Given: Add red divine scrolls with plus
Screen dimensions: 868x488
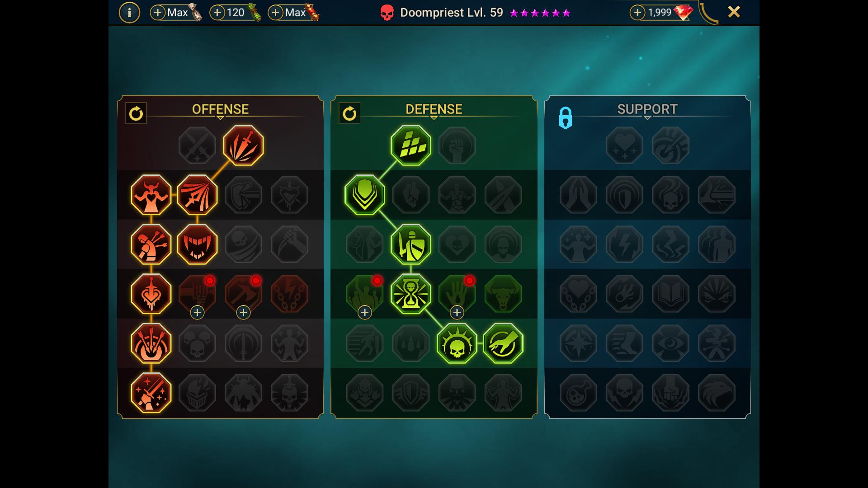Looking at the screenshot, I should (x=275, y=13).
